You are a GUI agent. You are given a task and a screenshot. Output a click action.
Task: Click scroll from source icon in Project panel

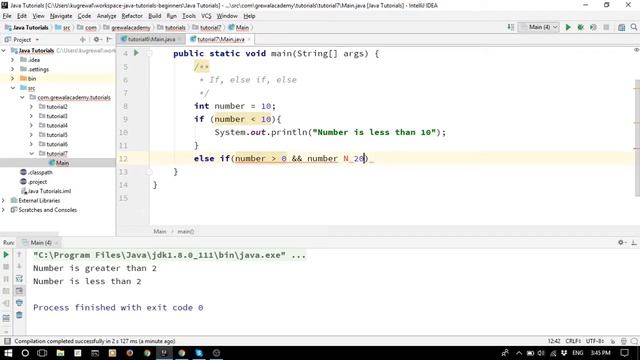pyautogui.click(x=83, y=40)
